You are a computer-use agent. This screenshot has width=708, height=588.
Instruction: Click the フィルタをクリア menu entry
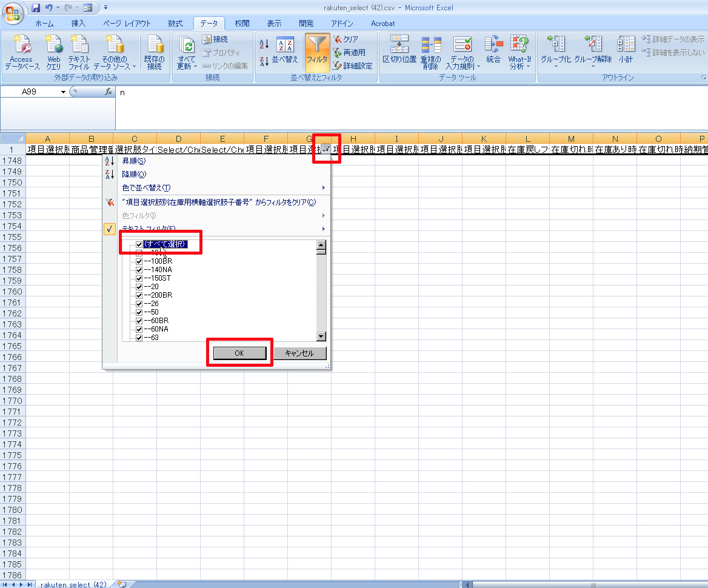point(217,202)
